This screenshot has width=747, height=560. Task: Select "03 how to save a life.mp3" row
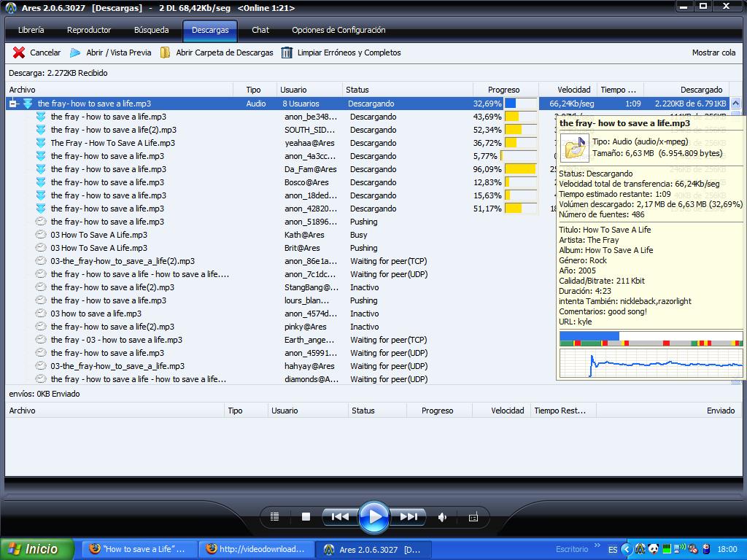96,314
